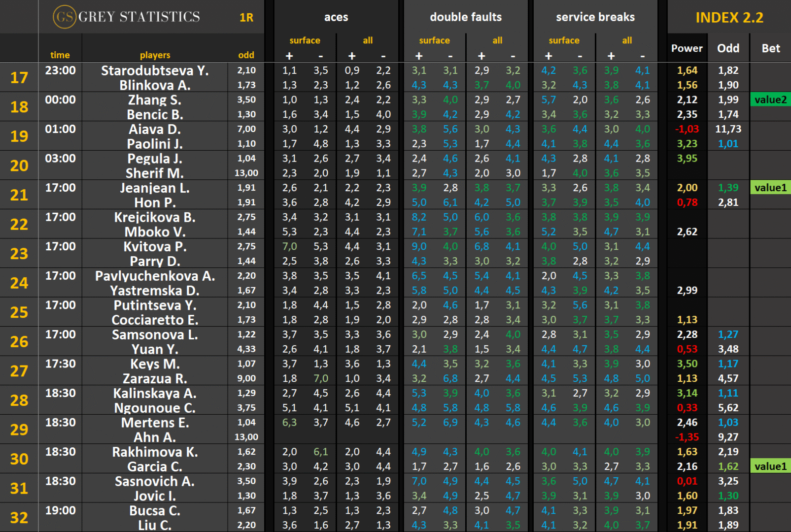Click the INDEX 2.2 header

click(729, 18)
